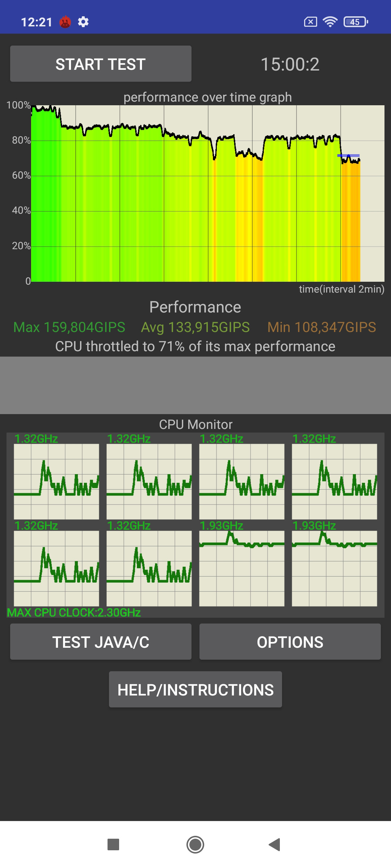391x868 pixels.
Task: Tap the 15:00:2 test timer display
Action: click(x=290, y=64)
